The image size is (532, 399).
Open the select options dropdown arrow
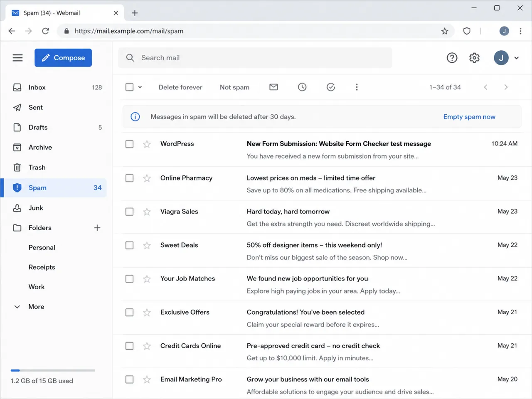(x=140, y=87)
